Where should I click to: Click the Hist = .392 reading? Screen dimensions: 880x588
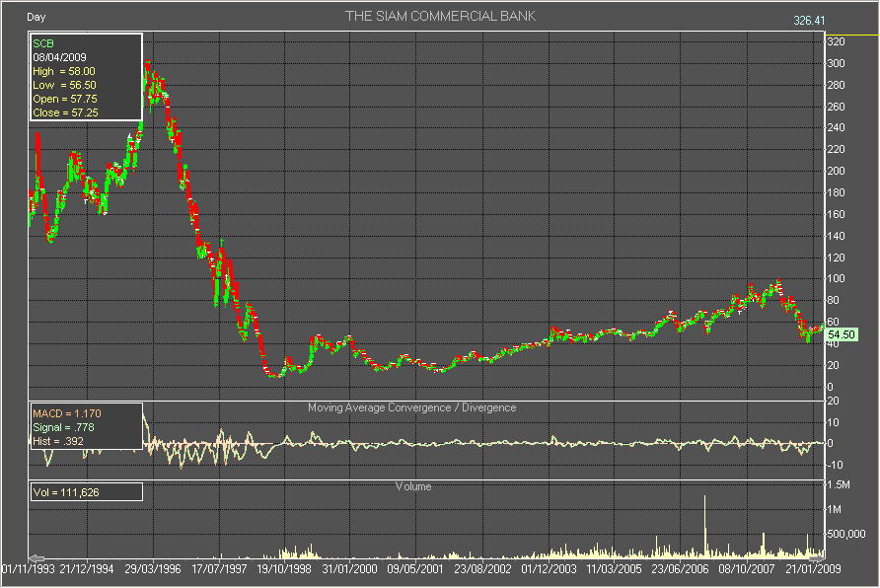pos(58,442)
